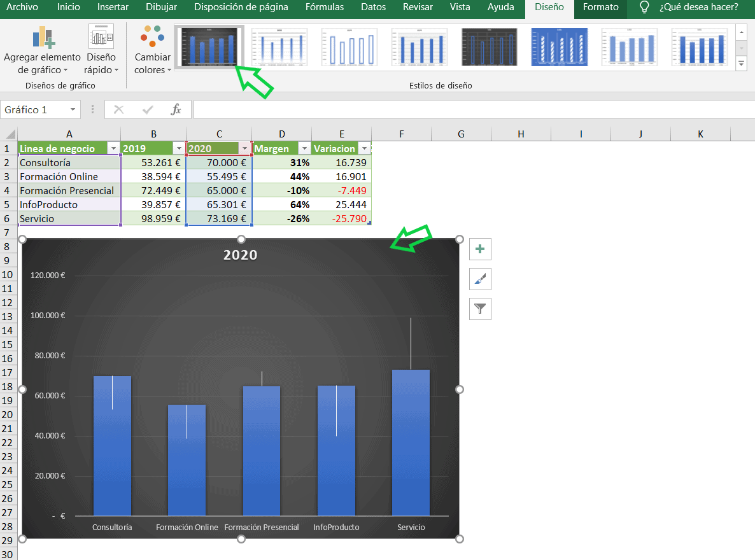Select the seventh light blue bars style

(630, 47)
